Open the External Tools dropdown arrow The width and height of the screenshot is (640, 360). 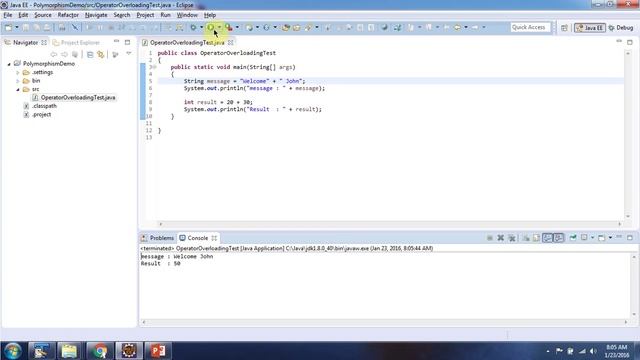coord(237,27)
